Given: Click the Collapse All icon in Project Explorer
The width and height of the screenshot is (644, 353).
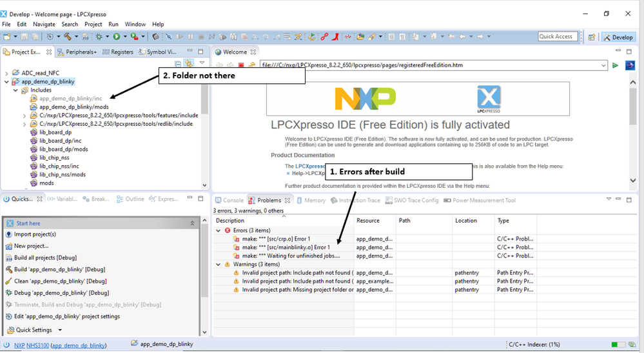Looking at the screenshot, I should (178, 63).
